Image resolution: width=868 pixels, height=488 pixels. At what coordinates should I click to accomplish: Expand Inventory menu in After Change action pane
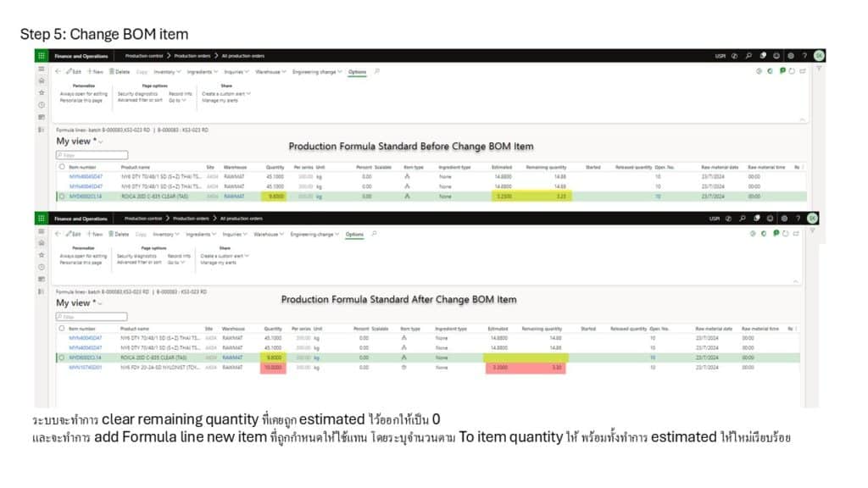(x=166, y=235)
